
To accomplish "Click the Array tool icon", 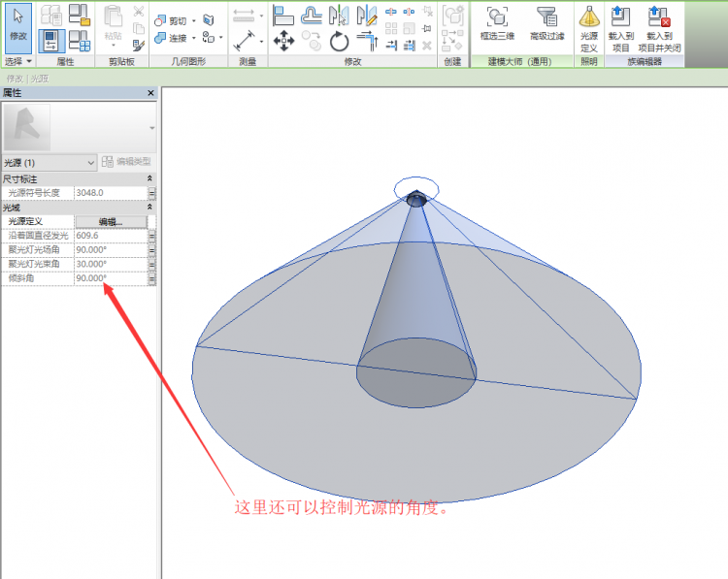I will click(x=391, y=28).
